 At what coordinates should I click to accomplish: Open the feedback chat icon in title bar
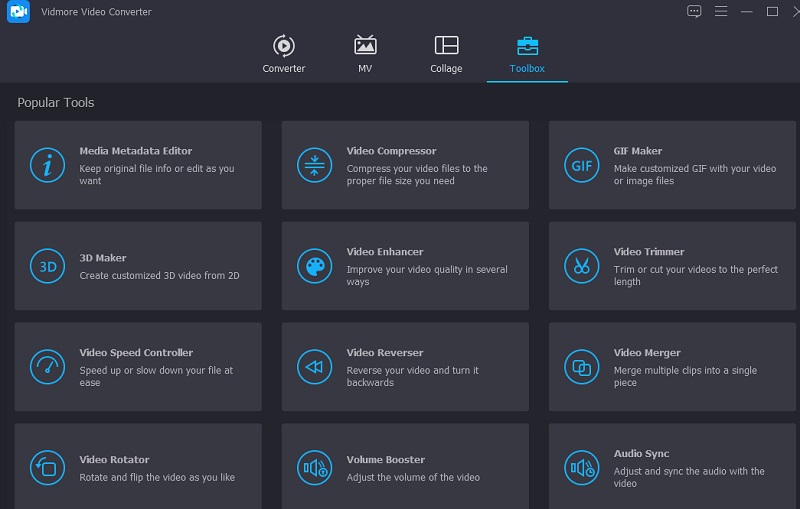coord(694,11)
